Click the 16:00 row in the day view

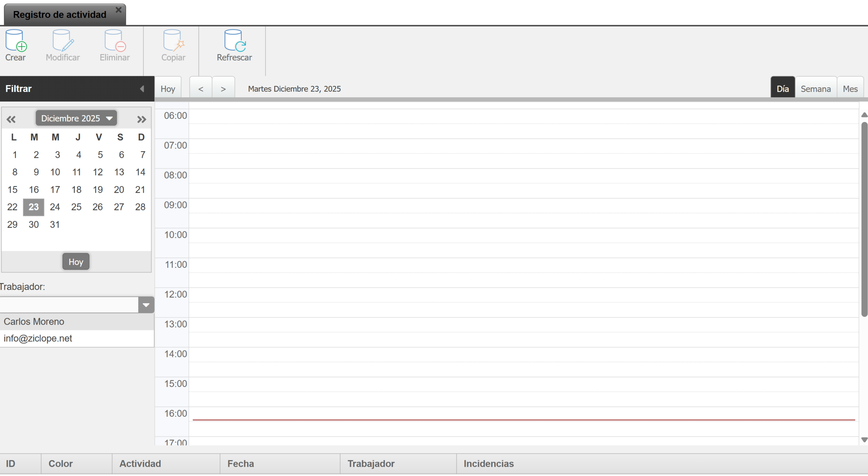point(509,422)
